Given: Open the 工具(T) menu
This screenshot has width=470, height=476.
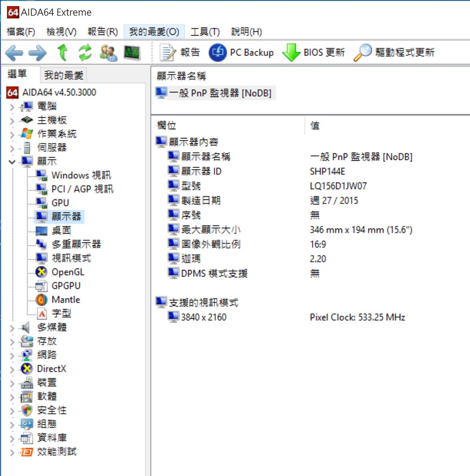Looking at the screenshot, I should pos(205,32).
